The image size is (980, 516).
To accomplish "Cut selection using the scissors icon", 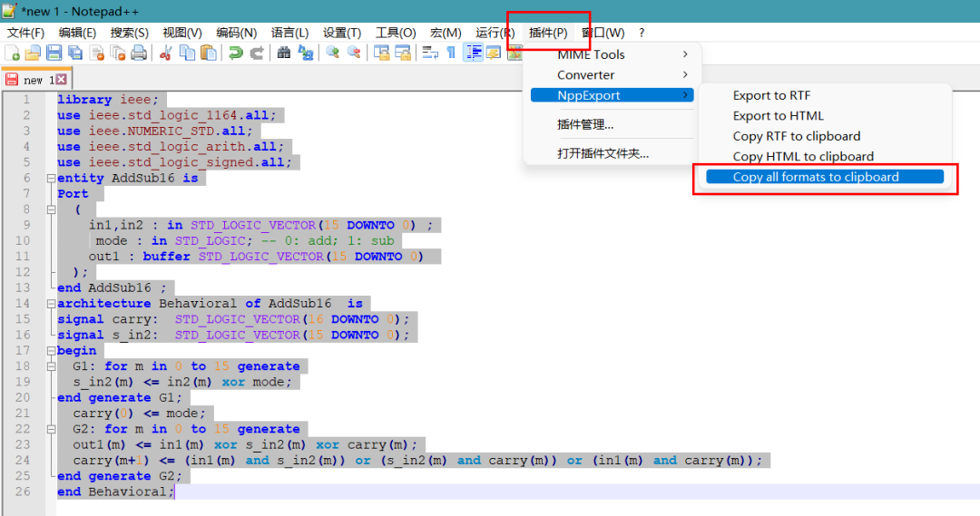I will pyautogui.click(x=166, y=54).
